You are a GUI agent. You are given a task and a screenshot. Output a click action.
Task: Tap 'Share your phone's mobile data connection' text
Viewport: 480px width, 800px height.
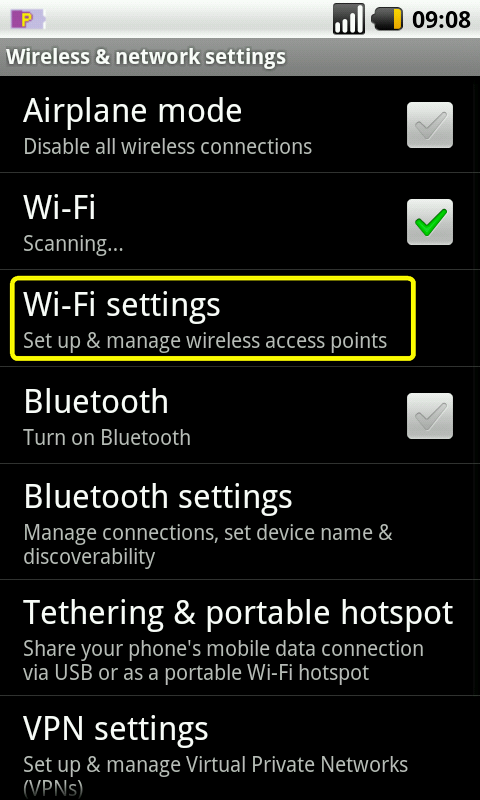coord(223,649)
